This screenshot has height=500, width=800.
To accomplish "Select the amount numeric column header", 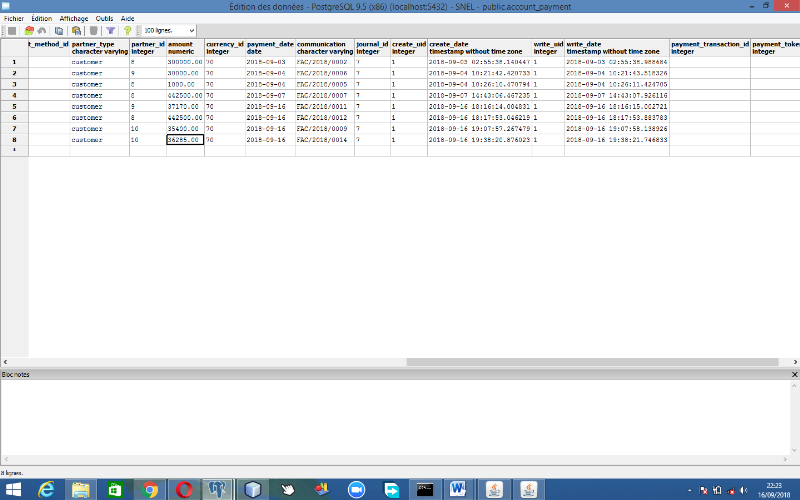I will 185,48.
